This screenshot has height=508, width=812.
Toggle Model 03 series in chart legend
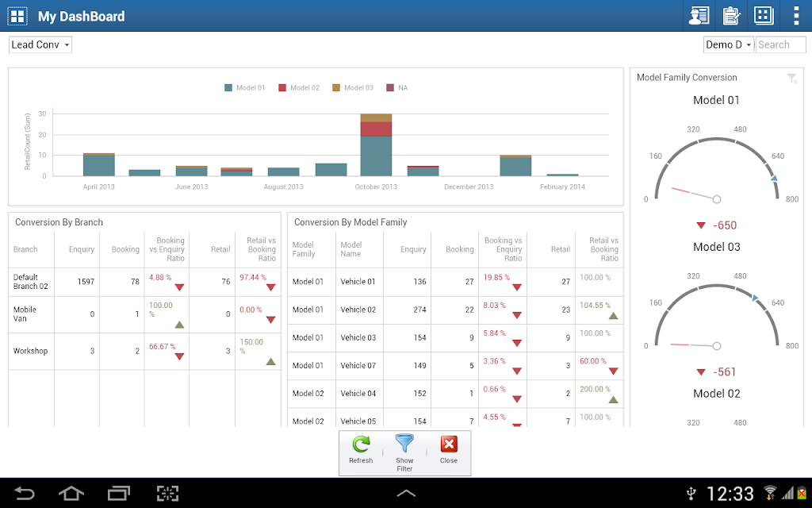353,87
